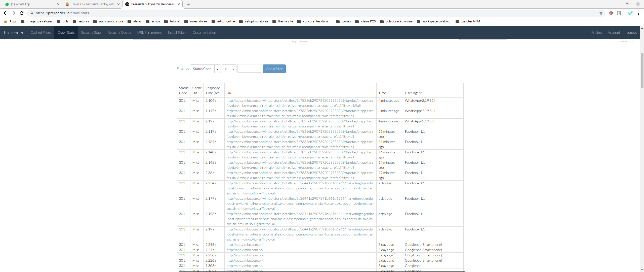Screen dimensions: 644x272
Task: Open the Documentation section
Action: (x=204, y=32)
